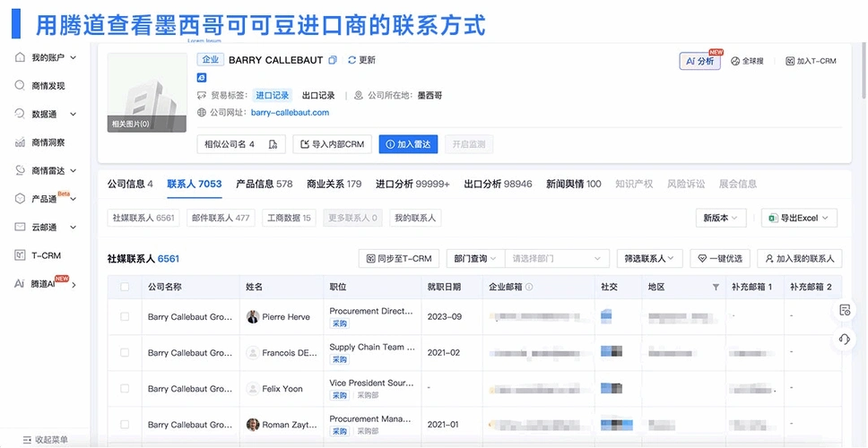Check the row for Francois DE
The height and width of the screenshot is (448, 868).
125,352
